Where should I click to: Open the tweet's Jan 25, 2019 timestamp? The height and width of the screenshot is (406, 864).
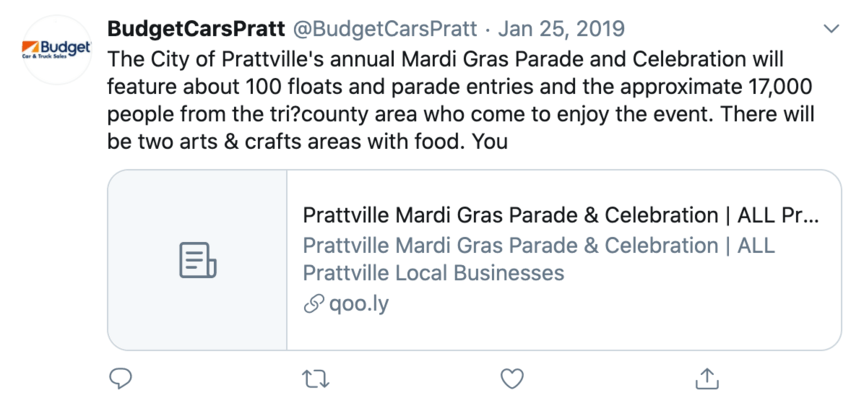point(561,29)
